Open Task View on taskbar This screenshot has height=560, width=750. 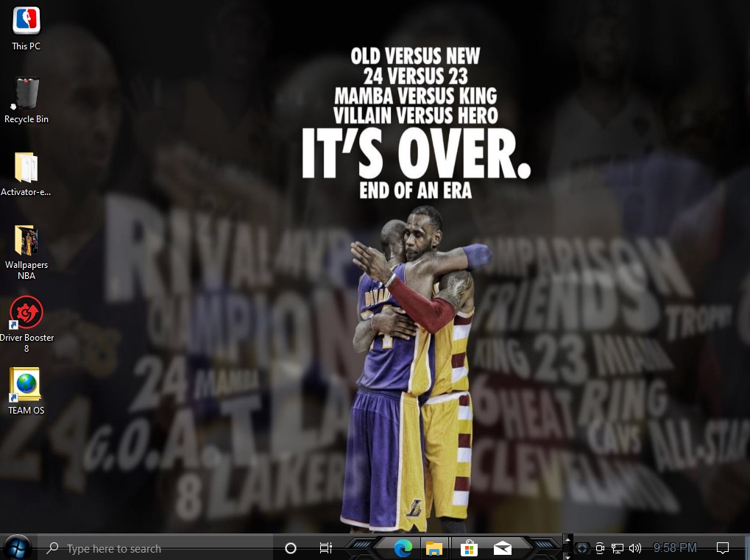click(326, 548)
